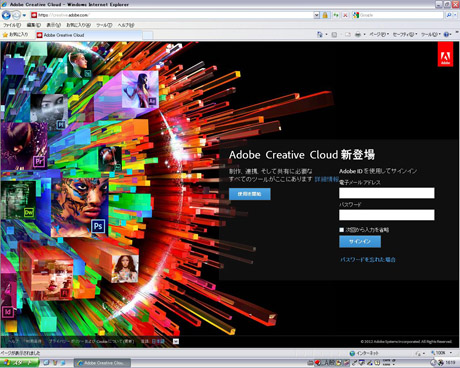The image size is (460, 368).
Task: Click the browser Back arrow button
Action: (x=6, y=15)
